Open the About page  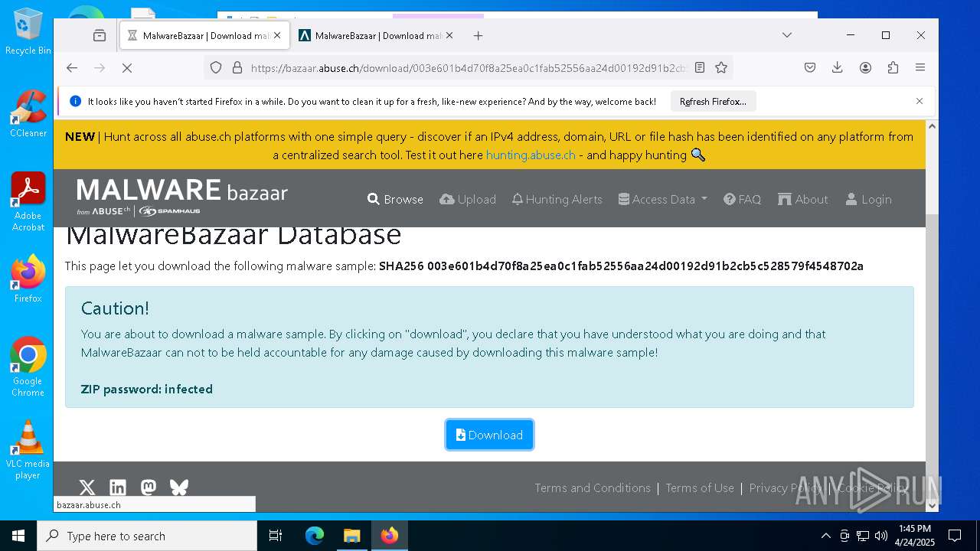click(802, 199)
